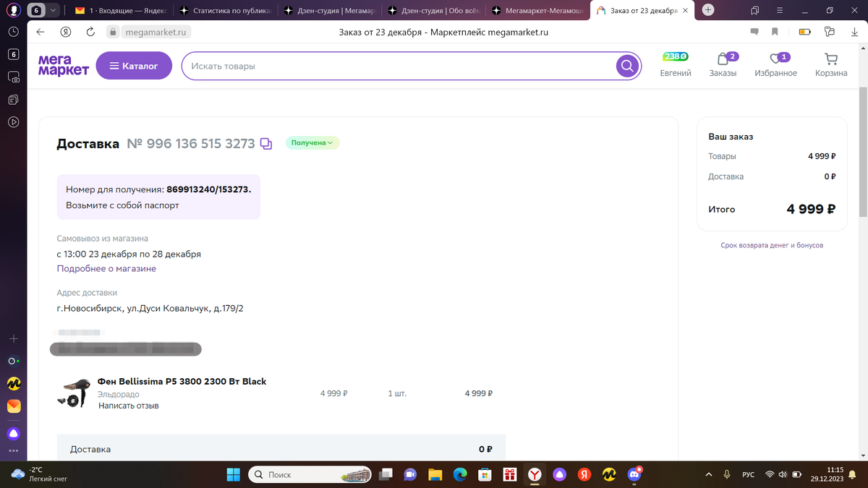Open File Explorer from the taskbar
The image size is (868, 488).
pos(435,474)
